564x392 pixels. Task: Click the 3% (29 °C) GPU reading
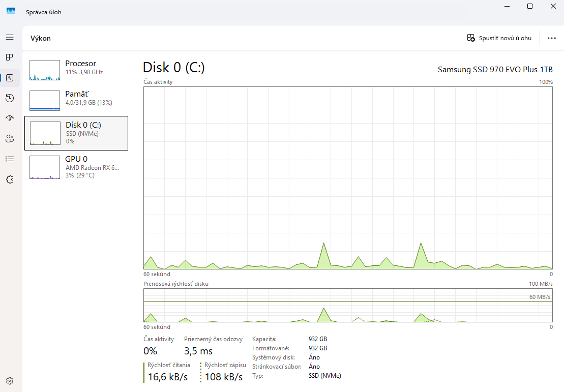(x=80, y=175)
